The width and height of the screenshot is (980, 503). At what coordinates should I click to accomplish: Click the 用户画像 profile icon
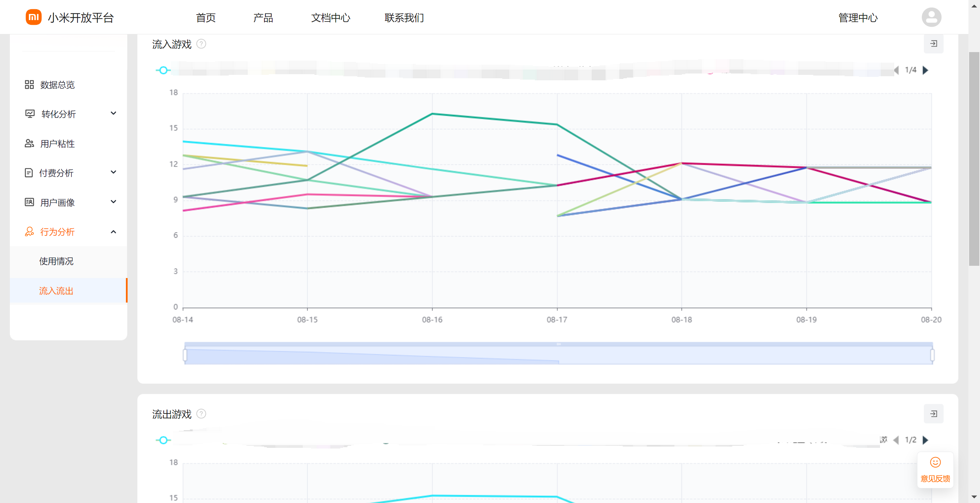click(x=29, y=202)
